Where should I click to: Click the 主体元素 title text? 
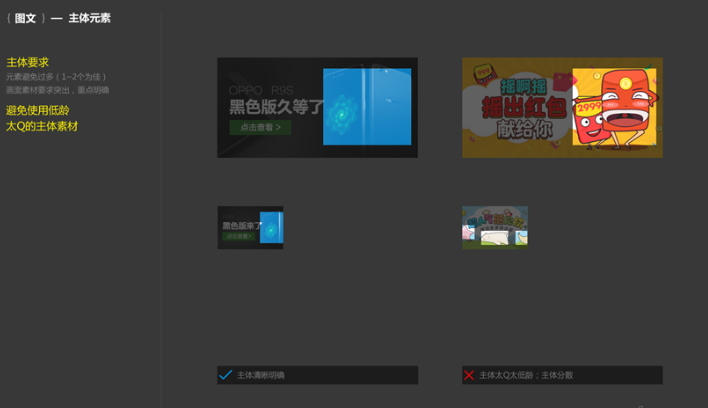(x=89, y=18)
